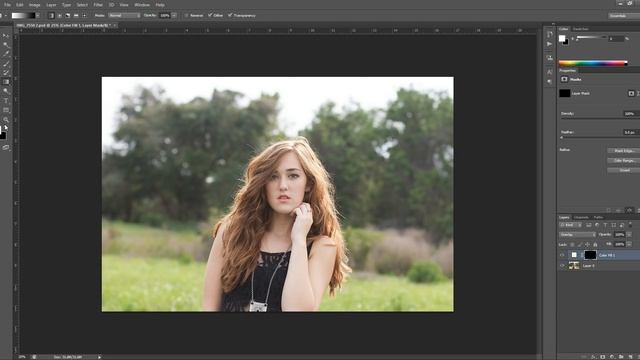Click the foreground color swatch in Color panel
640x360 pixels.
[562, 38]
